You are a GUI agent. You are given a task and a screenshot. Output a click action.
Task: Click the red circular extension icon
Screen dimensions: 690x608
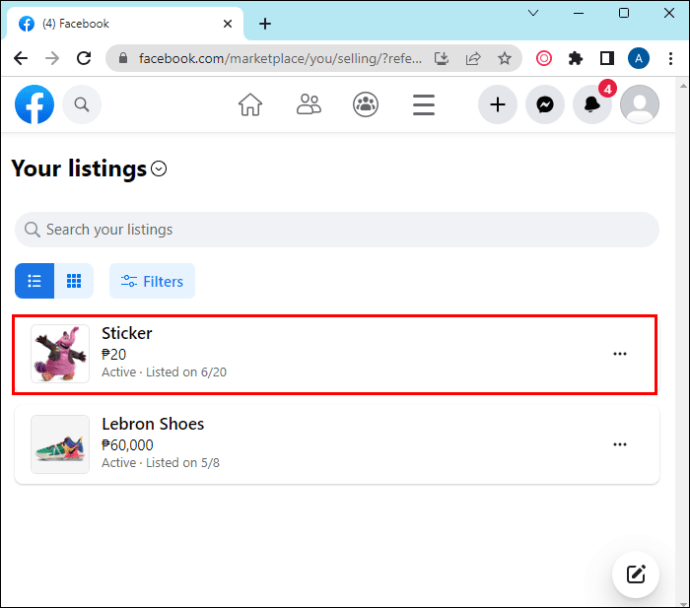tap(544, 58)
